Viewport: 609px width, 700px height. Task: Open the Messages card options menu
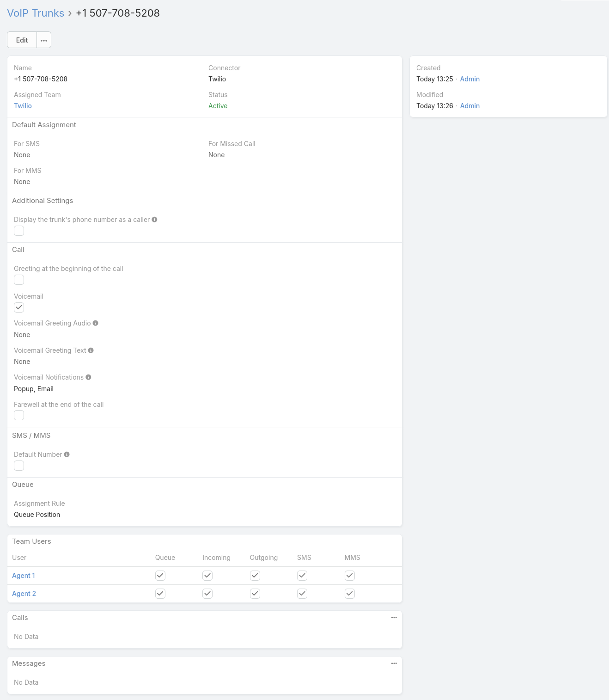click(394, 663)
